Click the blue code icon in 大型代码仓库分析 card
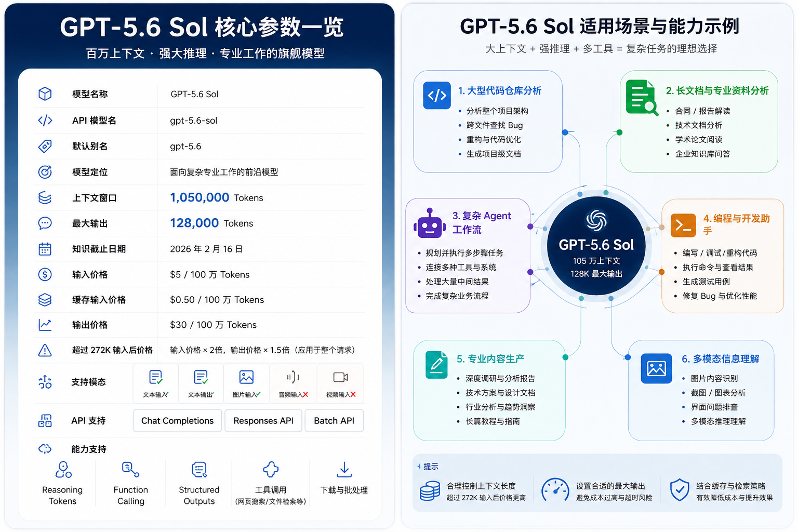 pos(437,96)
